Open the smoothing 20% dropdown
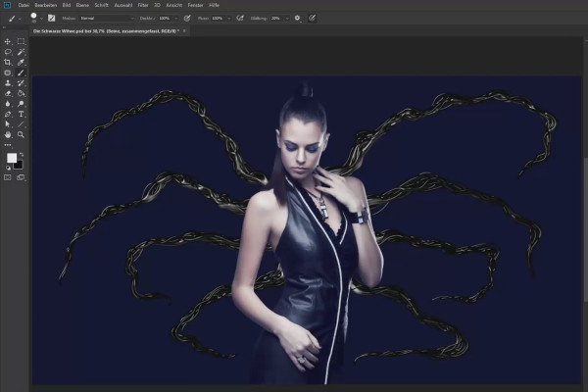 point(287,19)
